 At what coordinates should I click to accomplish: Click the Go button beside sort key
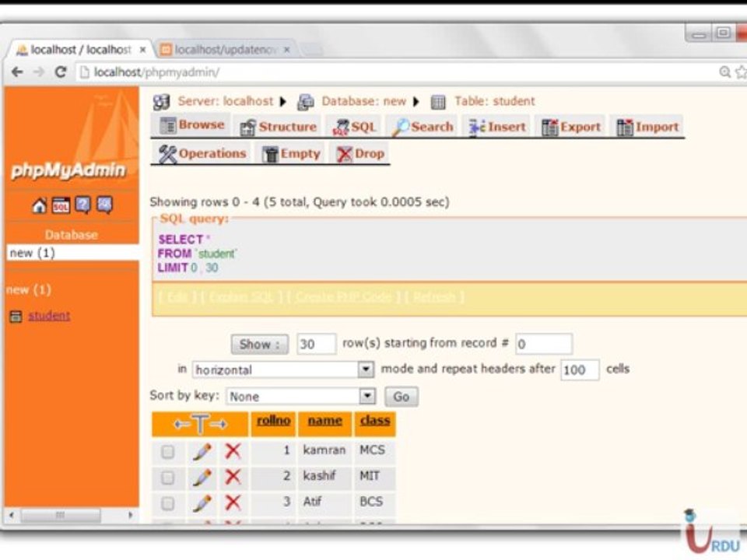click(x=402, y=396)
